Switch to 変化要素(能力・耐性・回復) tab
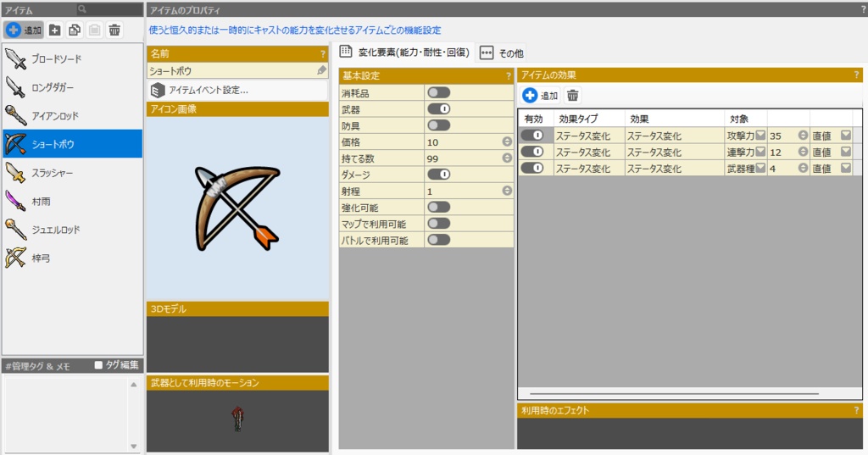868x455 pixels. pyautogui.click(x=405, y=53)
